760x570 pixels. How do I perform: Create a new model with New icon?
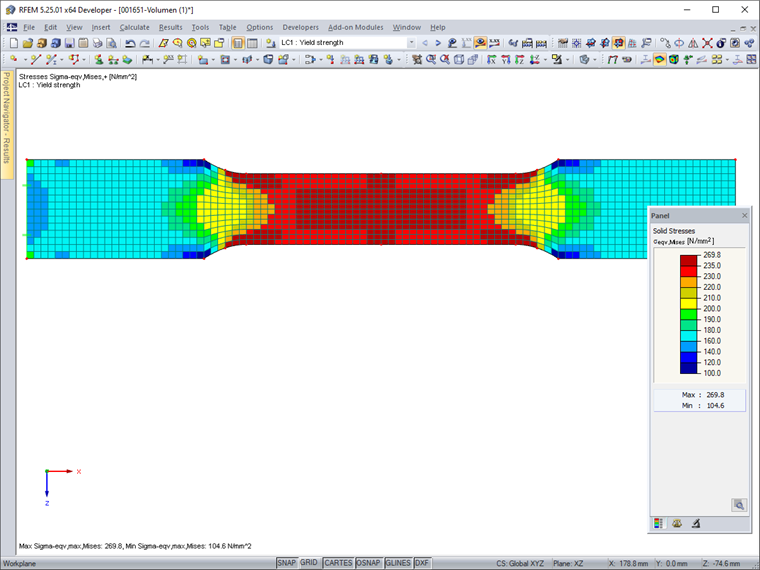[14, 43]
